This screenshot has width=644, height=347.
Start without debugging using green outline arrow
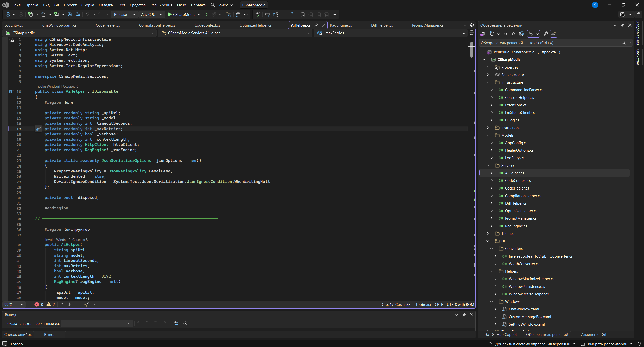pyautogui.click(x=206, y=14)
